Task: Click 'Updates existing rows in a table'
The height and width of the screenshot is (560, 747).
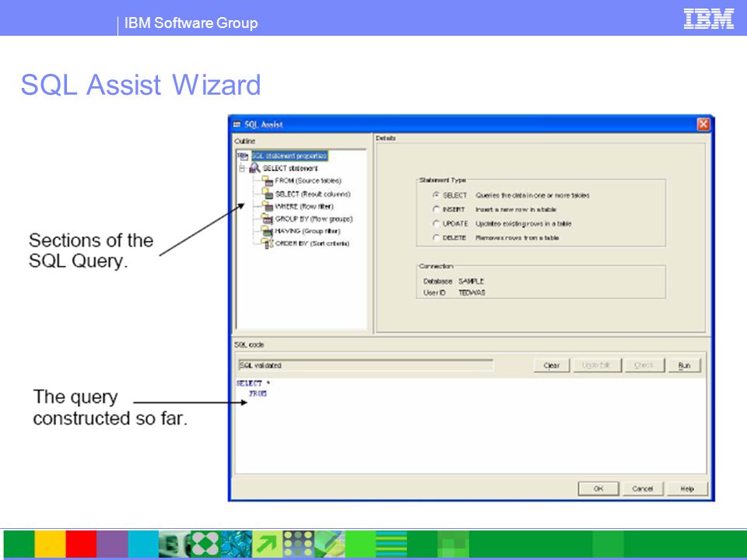Action: coord(523,224)
